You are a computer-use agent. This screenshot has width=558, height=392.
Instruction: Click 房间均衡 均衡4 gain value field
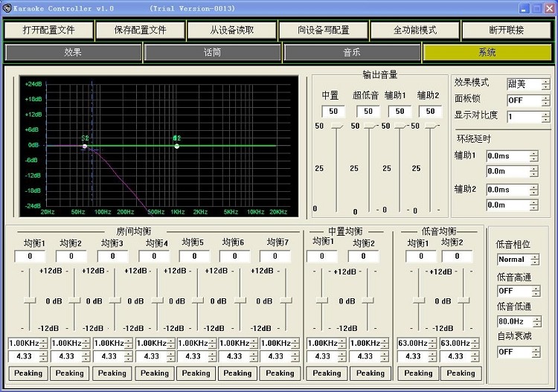[x=154, y=256]
